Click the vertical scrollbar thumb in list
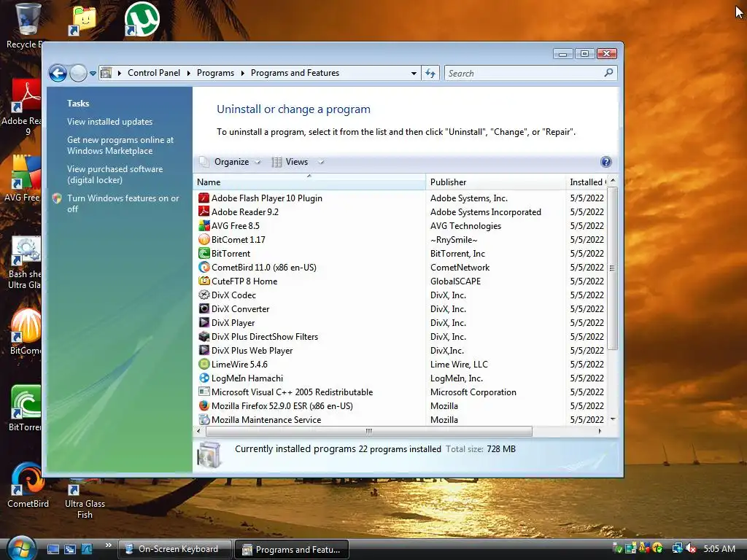Viewport: 747px width, 560px height. (x=613, y=268)
